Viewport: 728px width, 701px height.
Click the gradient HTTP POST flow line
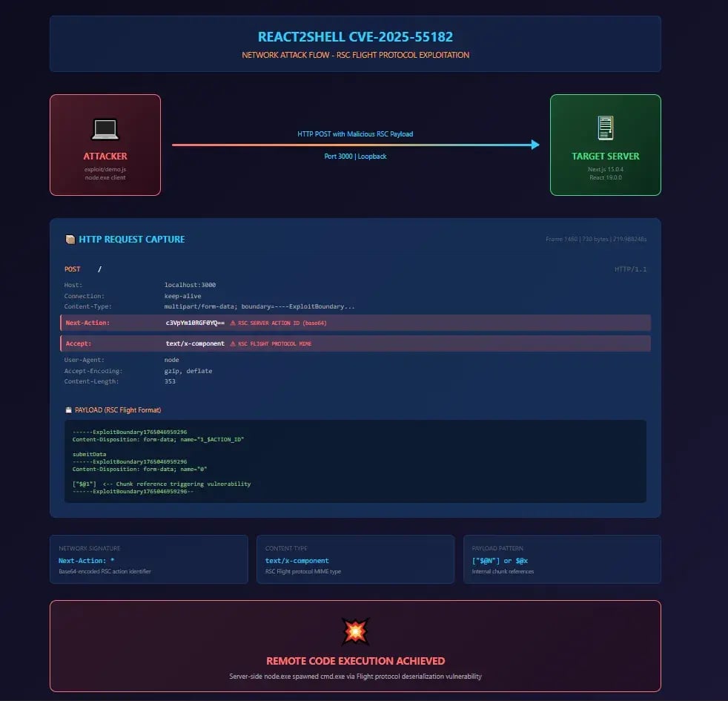354,145
